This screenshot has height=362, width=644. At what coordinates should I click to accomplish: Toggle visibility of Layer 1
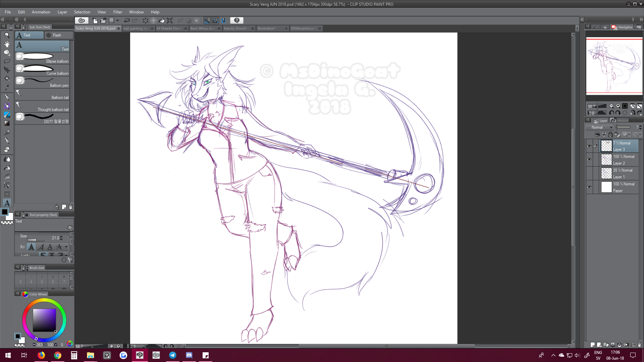coord(589,173)
